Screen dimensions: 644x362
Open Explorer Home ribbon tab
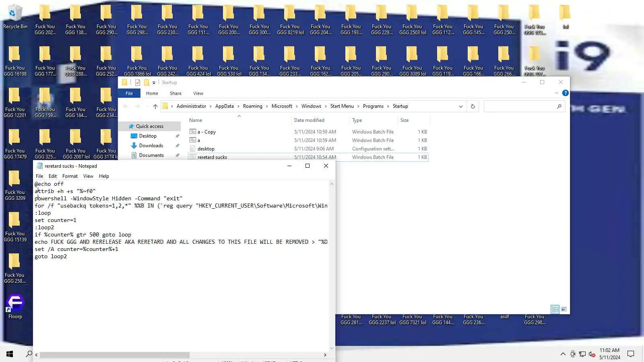pyautogui.click(x=152, y=93)
